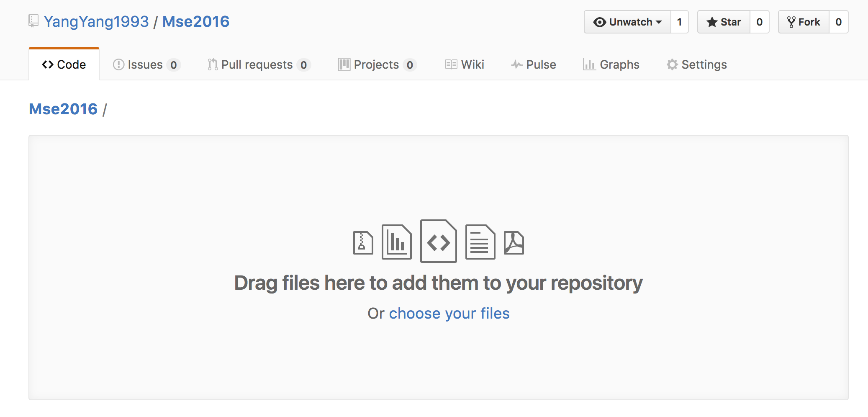Click the Pull requests count badge
The image size is (868, 417).
pyautogui.click(x=303, y=65)
